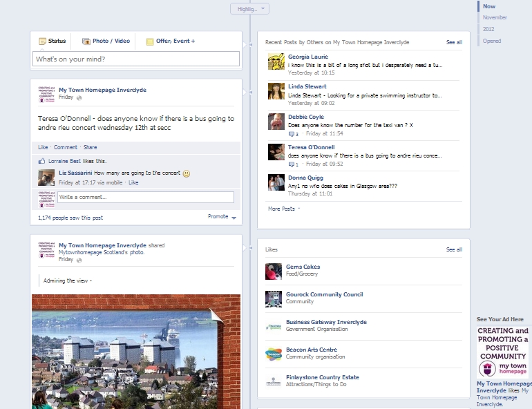Screen dimensions: 532x409
Task: Open Teresa O'Donnell's name in Recent Posts
Action: (311, 147)
